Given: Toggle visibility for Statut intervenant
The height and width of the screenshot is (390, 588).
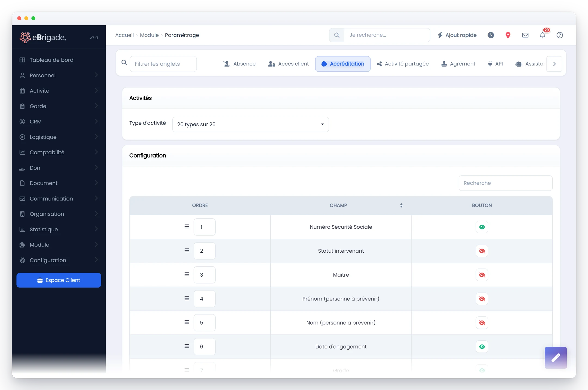Looking at the screenshot, I should (482, 251).
